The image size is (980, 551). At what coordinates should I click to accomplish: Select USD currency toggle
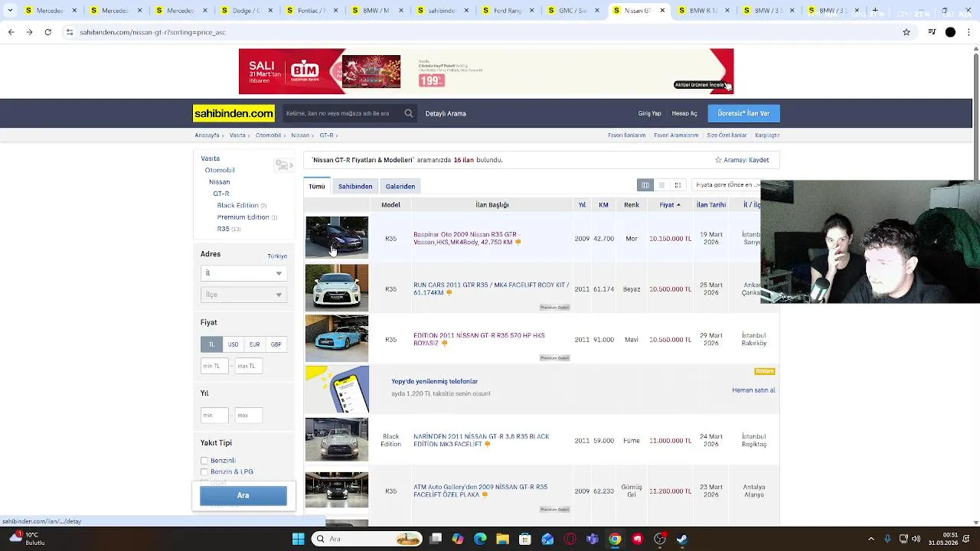tap(233, 344)
